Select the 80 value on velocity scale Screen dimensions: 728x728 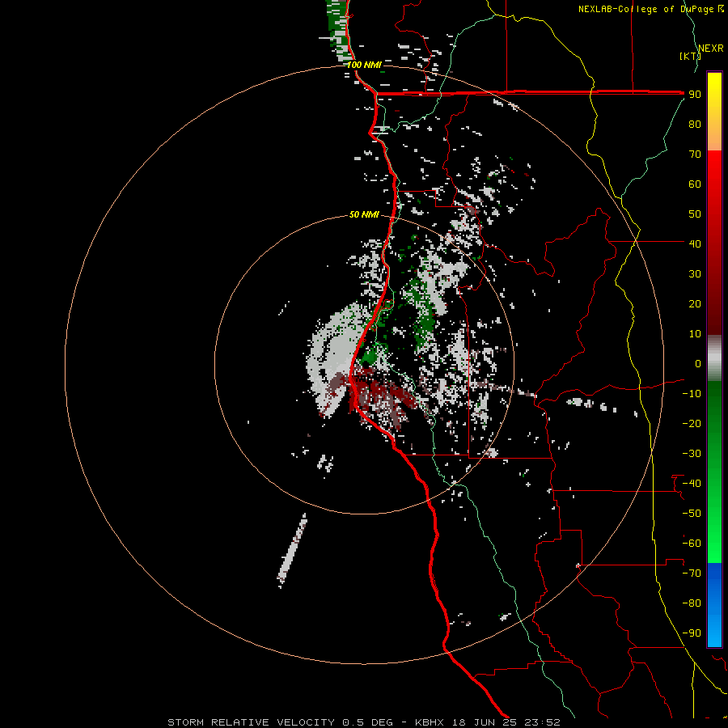pyautogui.click(x=695, y=124)
